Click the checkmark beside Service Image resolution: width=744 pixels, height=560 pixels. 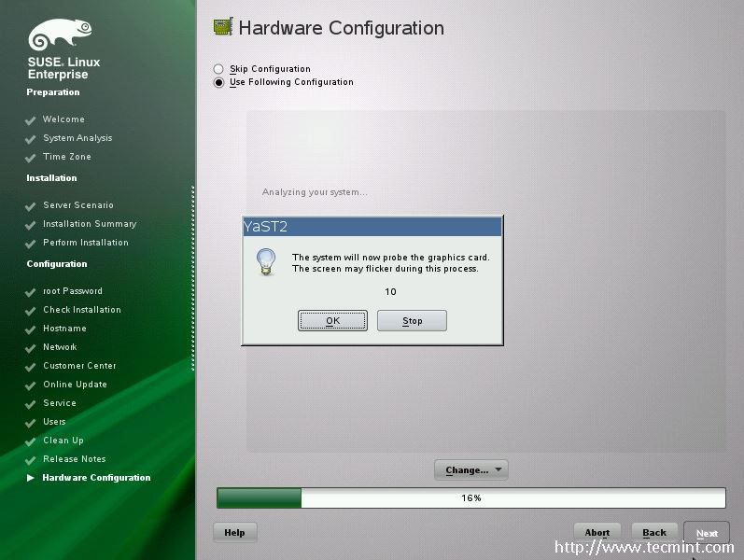tap(31, 404)
